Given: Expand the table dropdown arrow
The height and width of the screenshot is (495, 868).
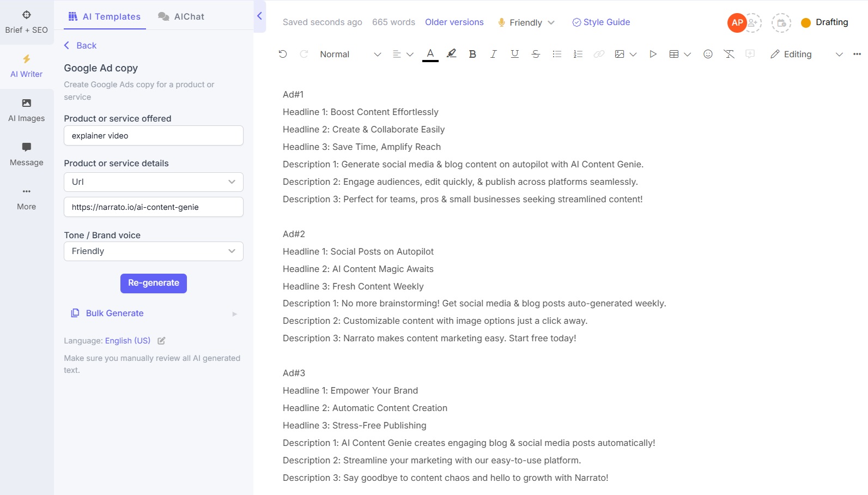Looking at the screenshot, I should click(x=688, y=54).
